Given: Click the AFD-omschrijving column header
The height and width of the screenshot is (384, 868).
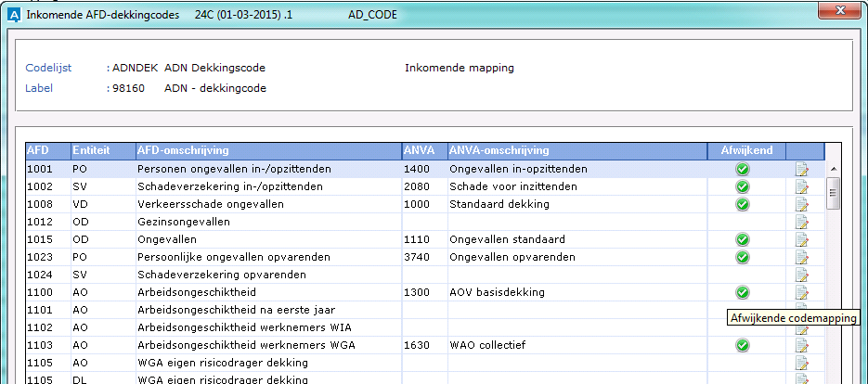Looking at the screenshot, I should pos(266,150).
